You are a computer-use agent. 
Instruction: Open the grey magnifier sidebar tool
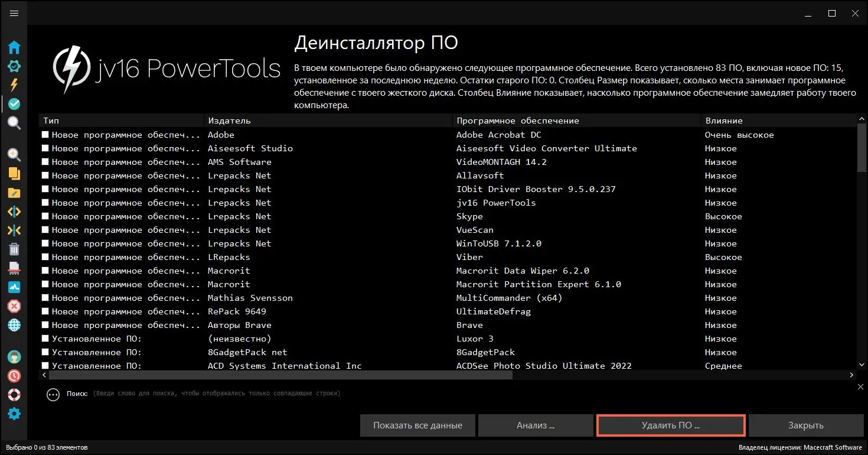(14, 123)
